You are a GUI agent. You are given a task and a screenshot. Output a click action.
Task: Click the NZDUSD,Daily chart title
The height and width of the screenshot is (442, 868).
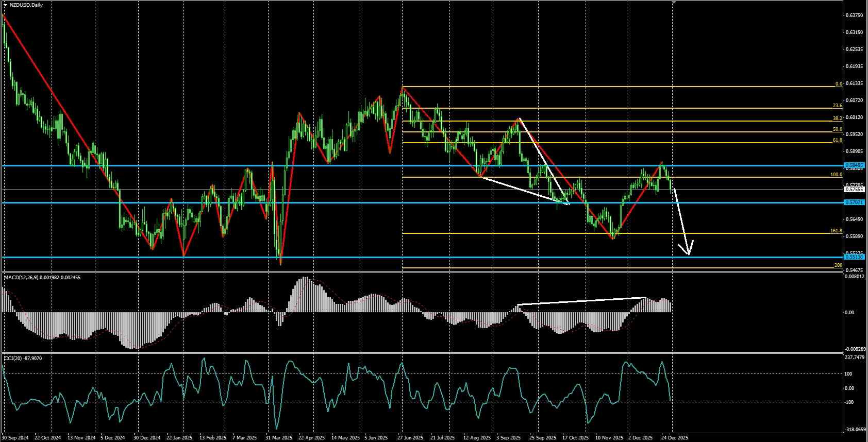click(26, 5)
